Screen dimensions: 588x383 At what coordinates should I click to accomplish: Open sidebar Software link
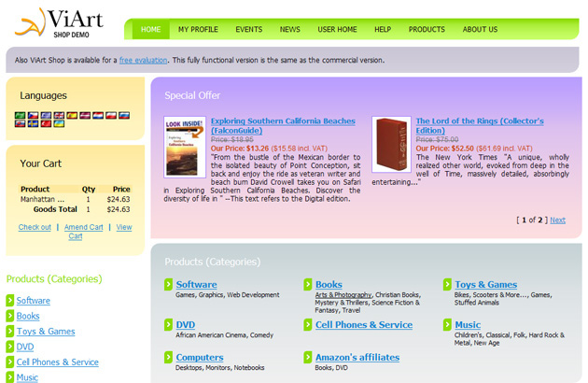[34, 301]
